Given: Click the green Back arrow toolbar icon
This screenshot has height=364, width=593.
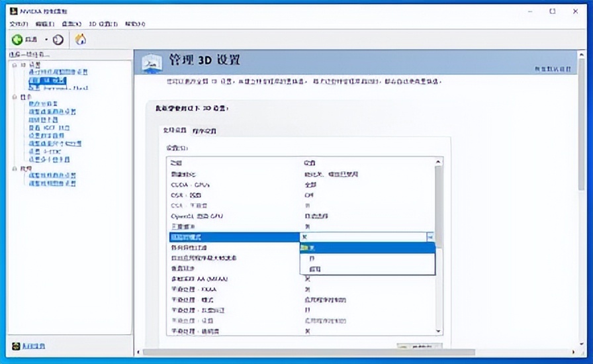Looking at the screenshot, I should [x=17, y=39].
